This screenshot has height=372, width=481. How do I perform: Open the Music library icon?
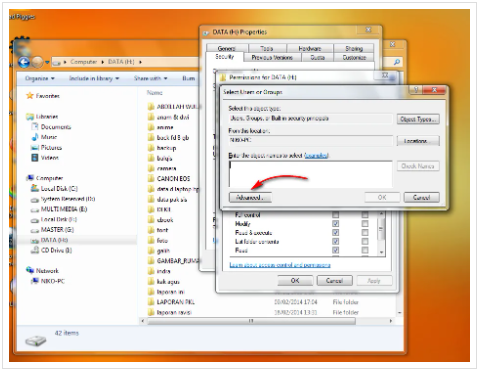[35, 137]
